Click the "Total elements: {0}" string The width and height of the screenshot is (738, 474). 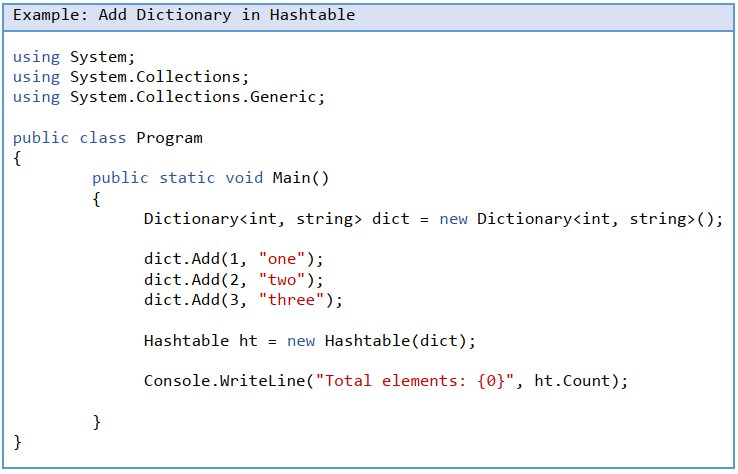(x=415, y=381)
